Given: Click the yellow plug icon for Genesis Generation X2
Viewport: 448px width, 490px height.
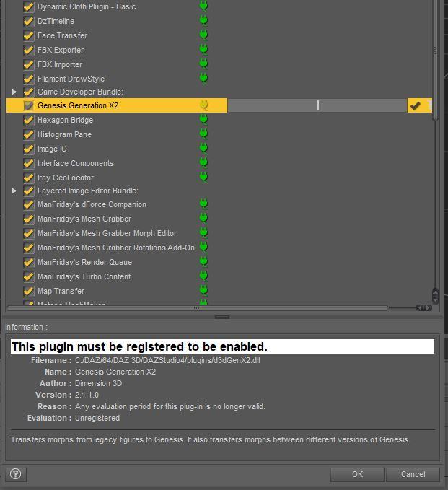Looking at the screenshot, I should point(203,105).
